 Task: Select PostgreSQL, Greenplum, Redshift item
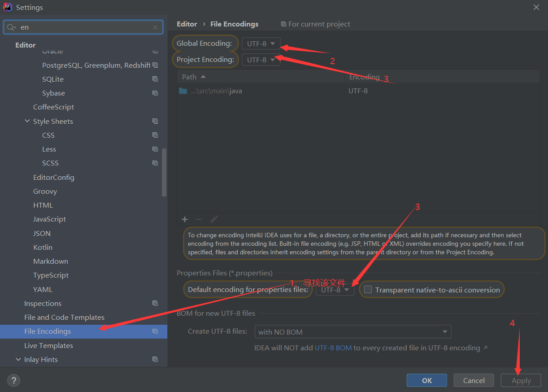point(96,65)
